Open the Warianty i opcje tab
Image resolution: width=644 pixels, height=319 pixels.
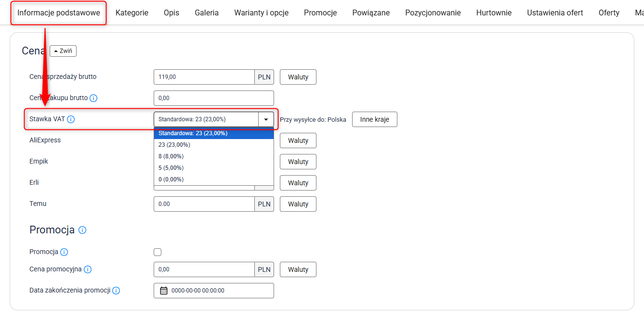click(261, 13)
